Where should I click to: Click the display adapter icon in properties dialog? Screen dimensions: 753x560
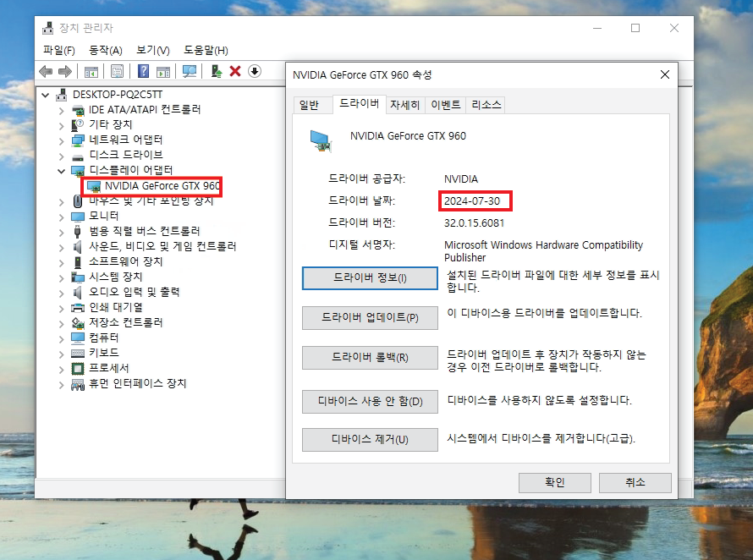pyautogui.click(x=321, y=140)
